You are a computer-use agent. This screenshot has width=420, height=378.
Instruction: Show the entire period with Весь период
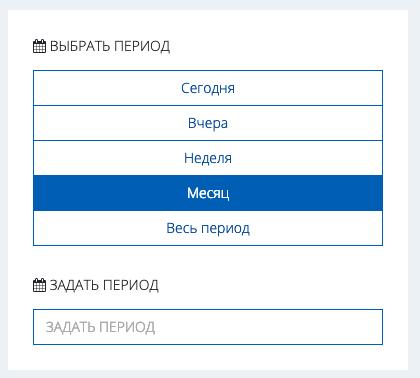pos(208,228)
